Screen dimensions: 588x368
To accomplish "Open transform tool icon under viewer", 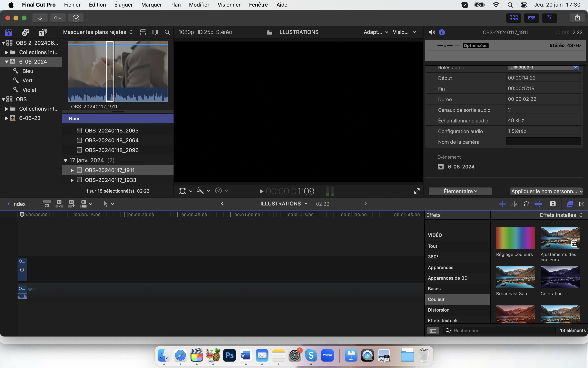I will point(183,191).
